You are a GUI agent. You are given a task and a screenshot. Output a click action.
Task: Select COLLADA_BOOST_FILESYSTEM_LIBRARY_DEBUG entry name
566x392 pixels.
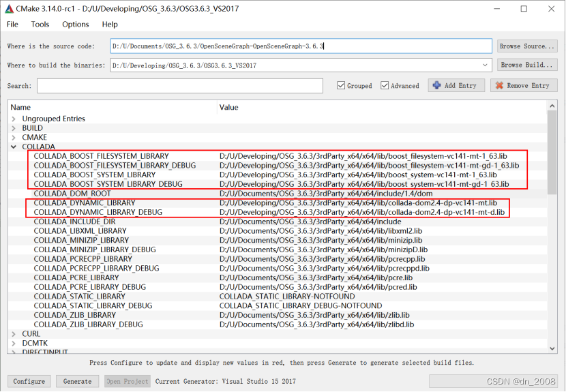[x=115, y=165]
